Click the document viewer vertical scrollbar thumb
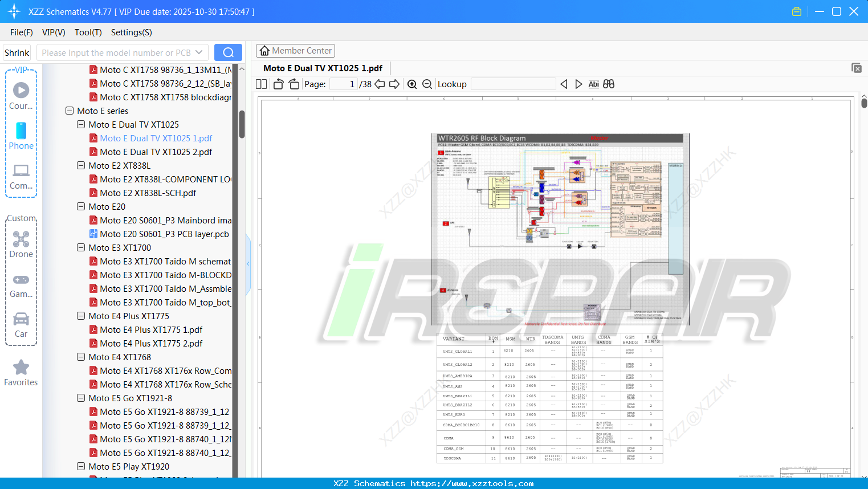The image size is (868, 489). [x=864, y=103]
